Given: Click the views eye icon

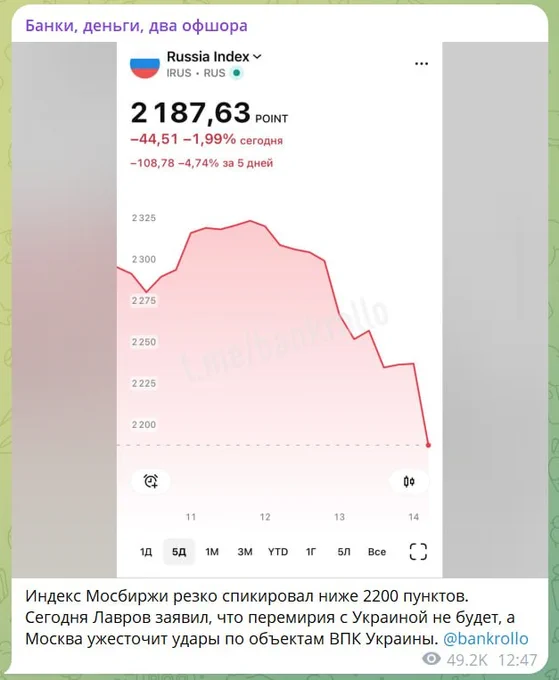Looking at the screenshot, I should (x=431, y=660).
